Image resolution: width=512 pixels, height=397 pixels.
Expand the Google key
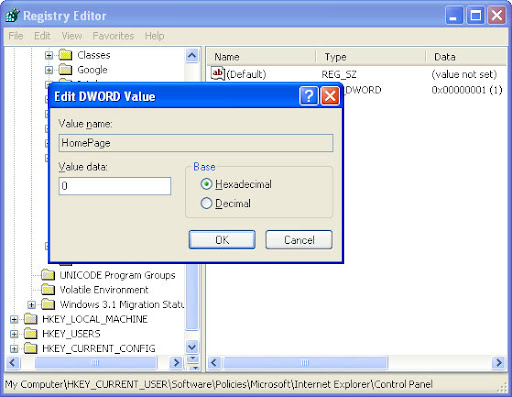tap(49, 70)
